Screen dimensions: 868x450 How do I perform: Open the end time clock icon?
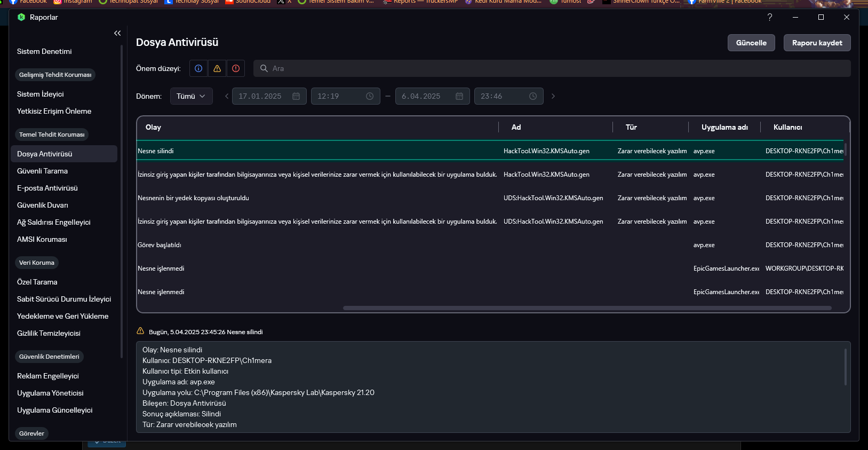(x=533, y=96)
